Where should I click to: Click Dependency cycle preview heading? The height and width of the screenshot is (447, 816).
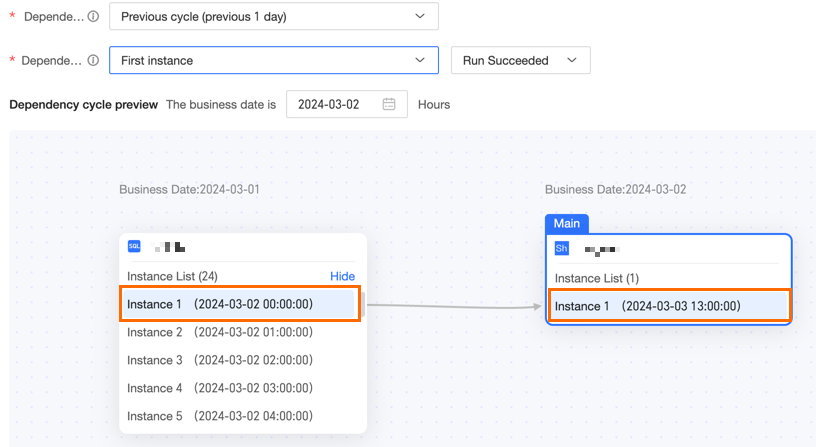(83, 105)
